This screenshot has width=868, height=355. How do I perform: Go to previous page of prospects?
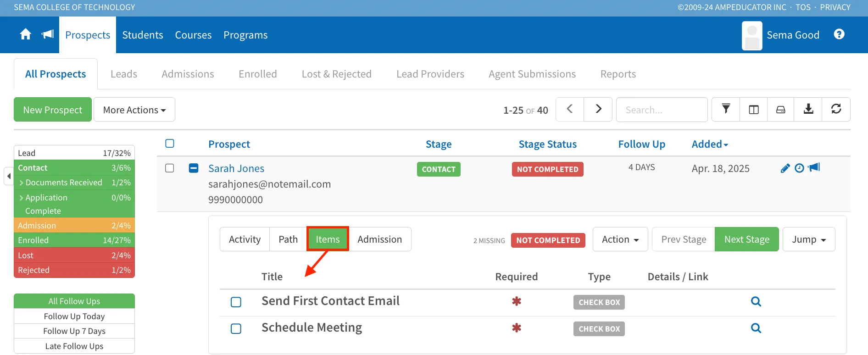coord(570,109)
